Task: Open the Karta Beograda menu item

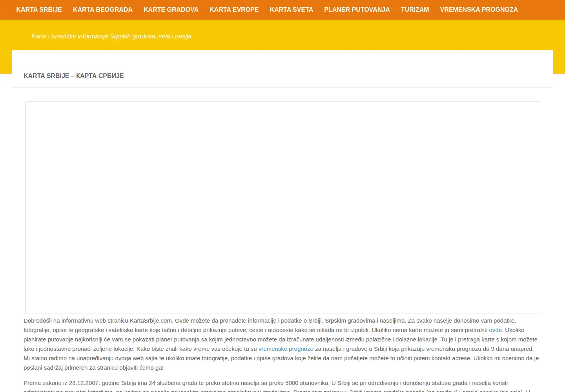Action: pos(103,9)
